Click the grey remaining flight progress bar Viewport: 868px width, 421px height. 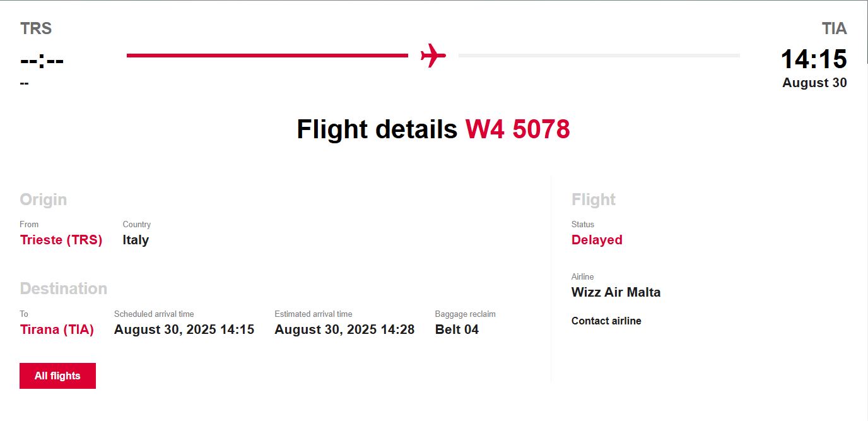(599, 56)
